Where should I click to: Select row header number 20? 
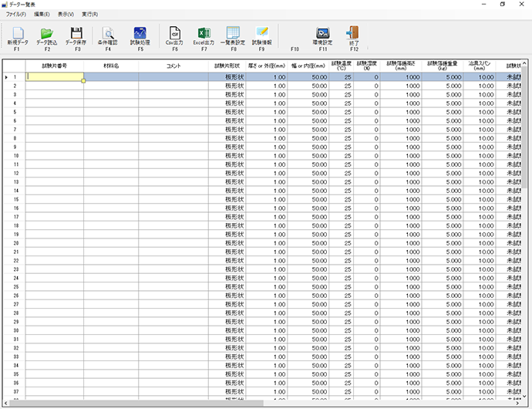[x=15, y=243]
